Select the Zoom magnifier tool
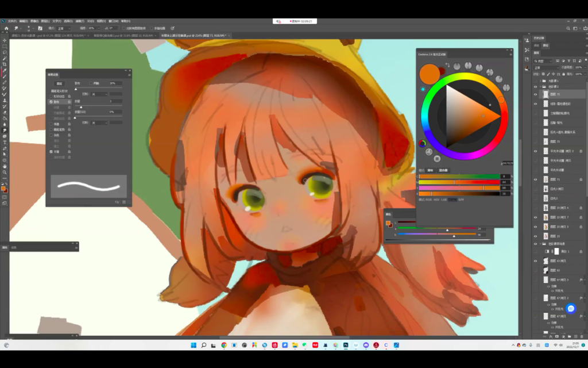Image resolution: width=588 pixels, height=368 pixels. pyautogui.click(x=5, y=172)
